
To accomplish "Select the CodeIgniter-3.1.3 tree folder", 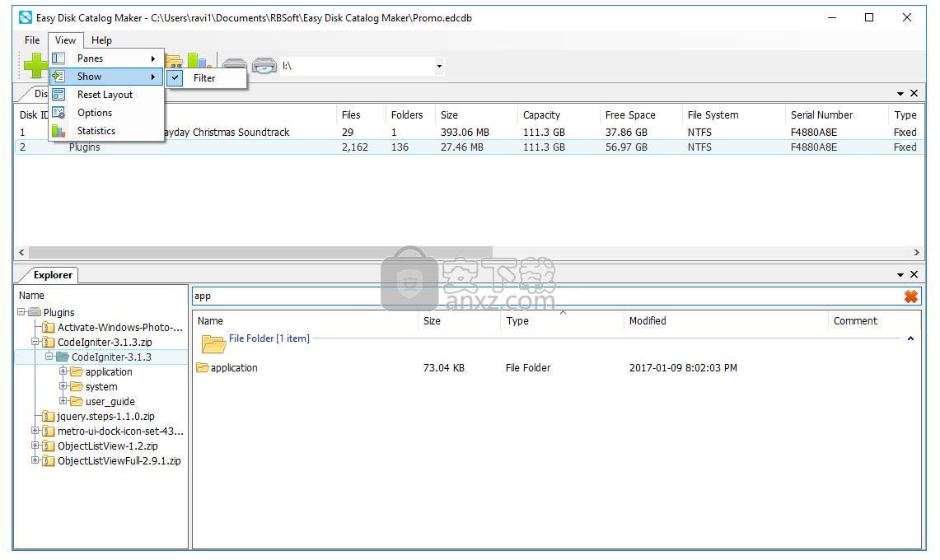I will 111,357.
